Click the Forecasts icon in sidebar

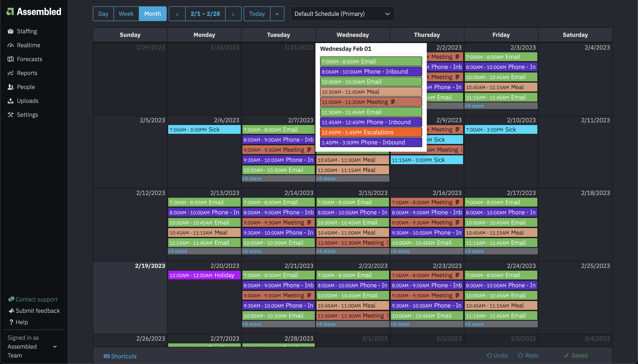(x=11, y=59)
